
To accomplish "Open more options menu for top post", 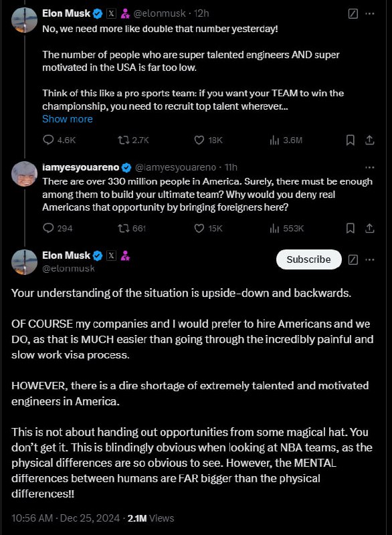I will point(370,13).
